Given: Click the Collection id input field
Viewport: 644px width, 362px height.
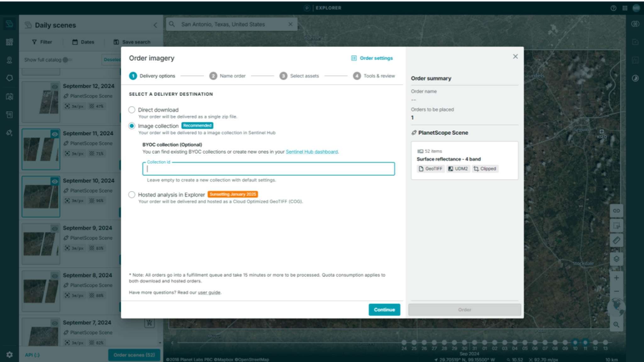Looking at the screenshot, I should coord(269,169).
